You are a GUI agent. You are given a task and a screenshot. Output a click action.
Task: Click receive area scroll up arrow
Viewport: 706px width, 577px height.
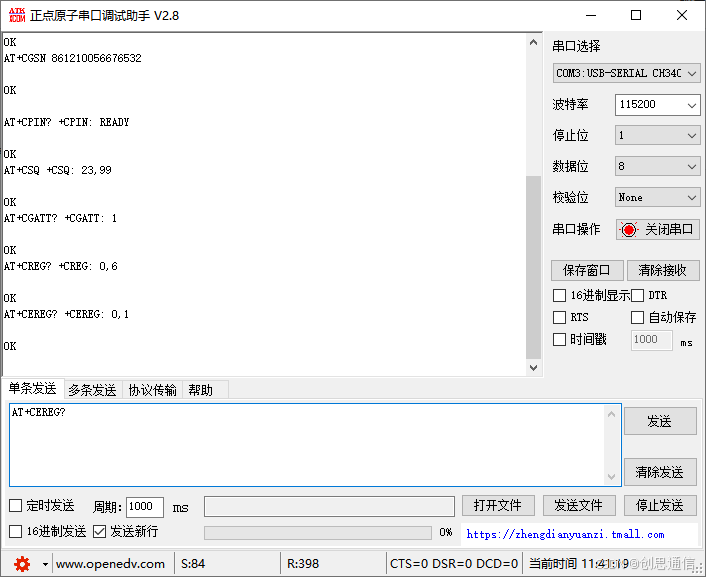[534, 43]
